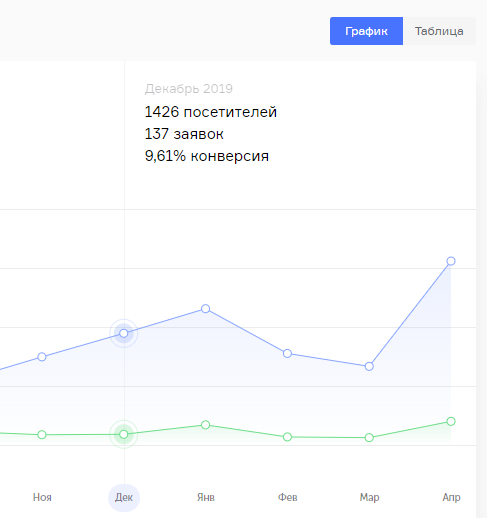Viewport: 487px width, 518px height.
Task: Click the green requests point for Мар
Action: [369, 438]
